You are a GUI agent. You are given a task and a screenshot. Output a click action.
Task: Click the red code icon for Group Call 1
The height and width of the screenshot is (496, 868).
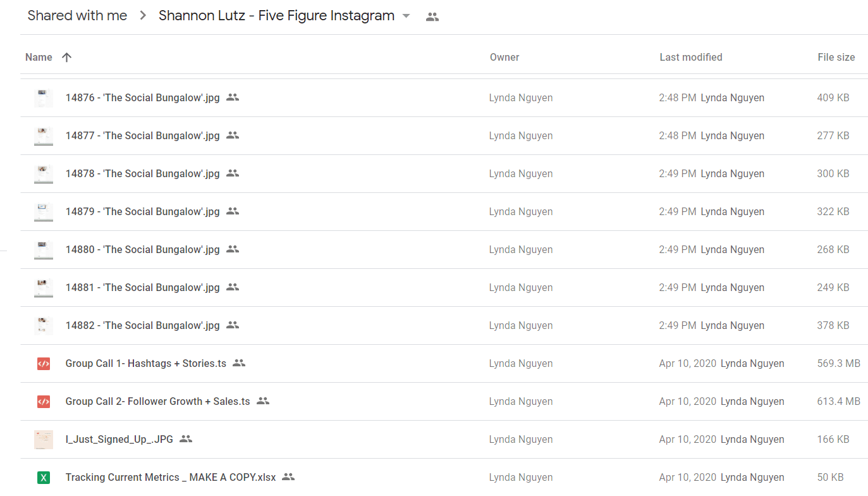[44, 364]
